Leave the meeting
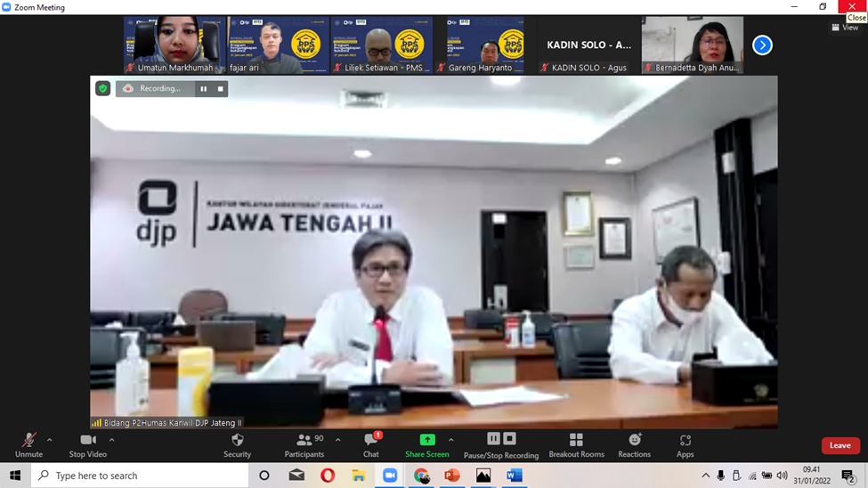 click(840, 445)
